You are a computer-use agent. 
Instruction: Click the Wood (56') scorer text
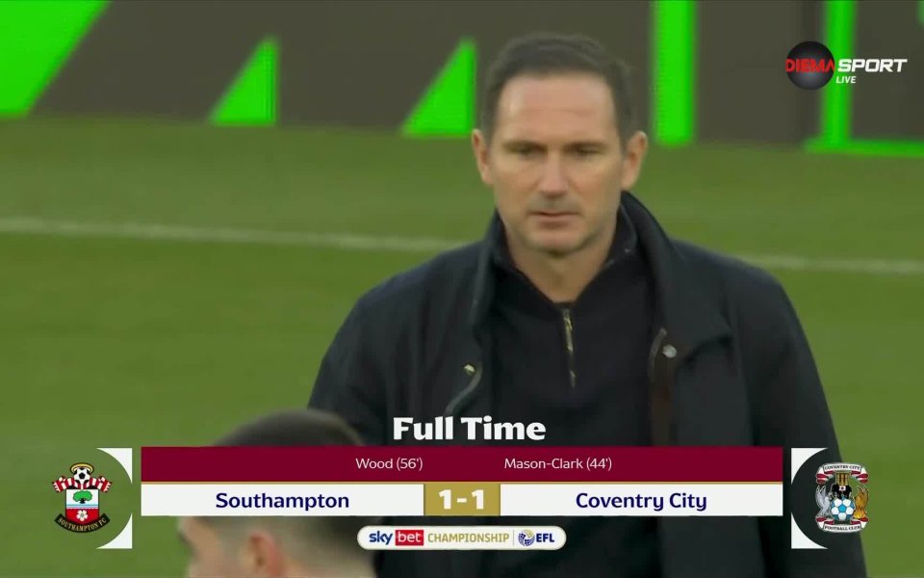point(389,463)
